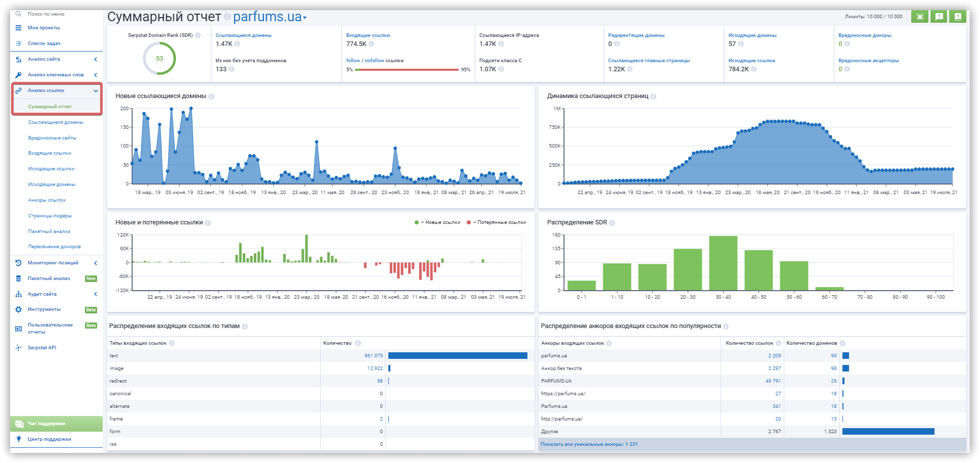Screen dimensions: 980x463
Task: Click Редиректящие домены link
Action: point(636,35)
